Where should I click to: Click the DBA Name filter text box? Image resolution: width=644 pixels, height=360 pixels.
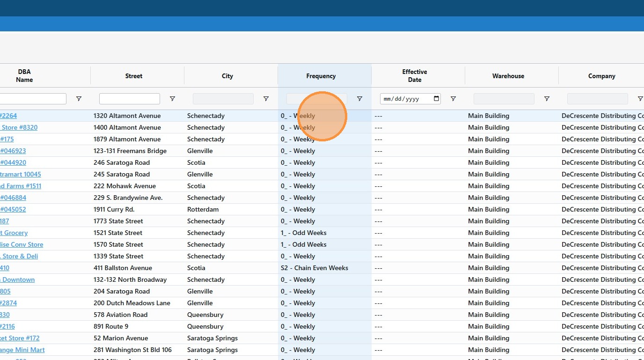(33, 99)
